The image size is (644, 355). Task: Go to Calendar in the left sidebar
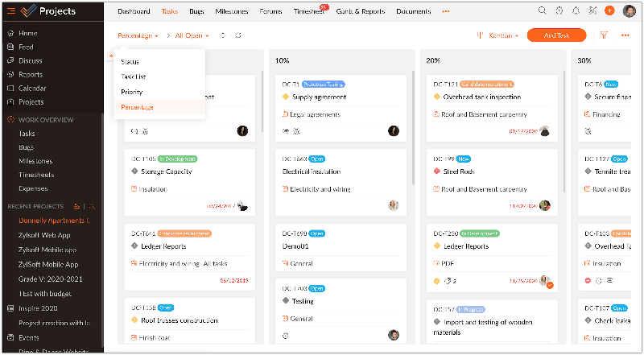click(x=32, y=88)
